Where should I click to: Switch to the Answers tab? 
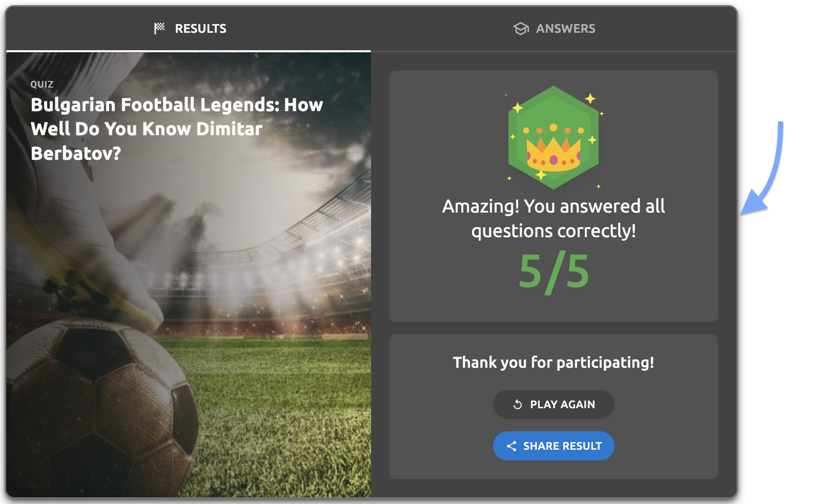pyautogui.click(x=554, y=29)
